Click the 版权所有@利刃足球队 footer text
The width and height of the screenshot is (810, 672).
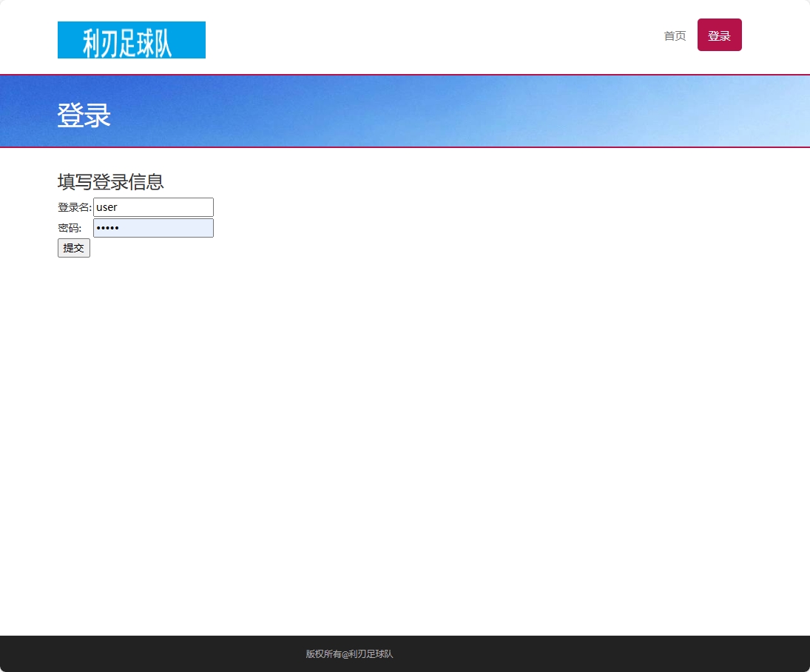point(349,654)
